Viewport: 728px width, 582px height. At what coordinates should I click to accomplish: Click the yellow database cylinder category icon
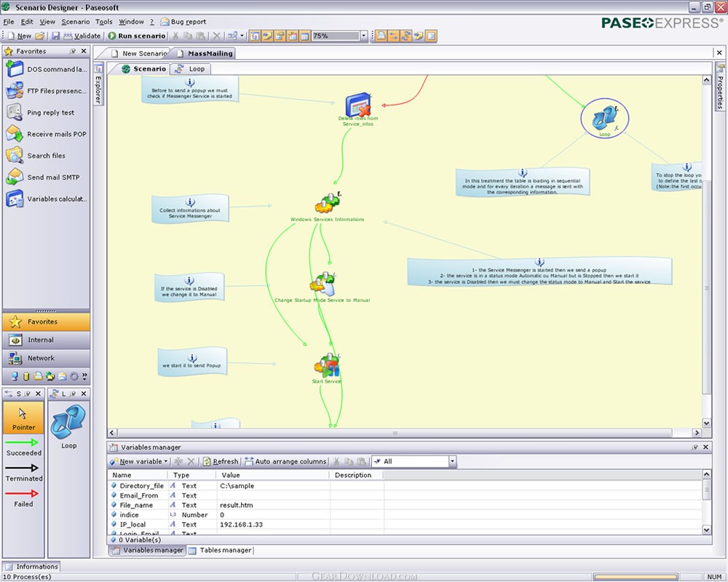coord(26,376)
